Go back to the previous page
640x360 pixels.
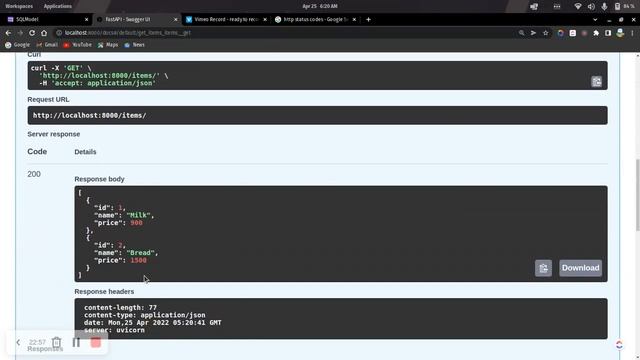tap(8, 33)
